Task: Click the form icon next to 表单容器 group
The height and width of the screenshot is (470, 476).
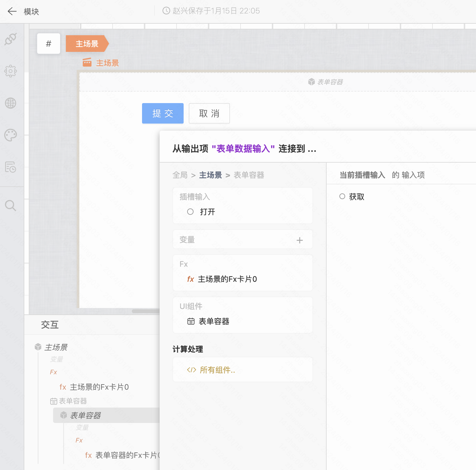Action: [x=54, y=401]
